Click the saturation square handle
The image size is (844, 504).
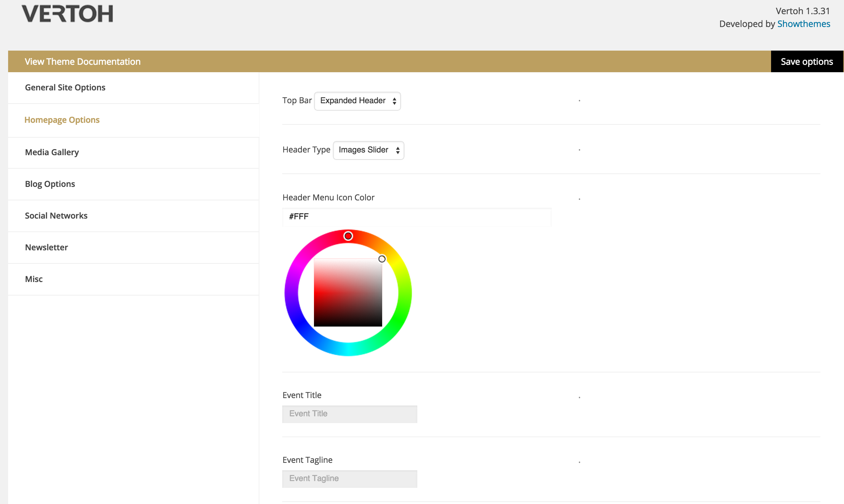(x=382, y=259)
